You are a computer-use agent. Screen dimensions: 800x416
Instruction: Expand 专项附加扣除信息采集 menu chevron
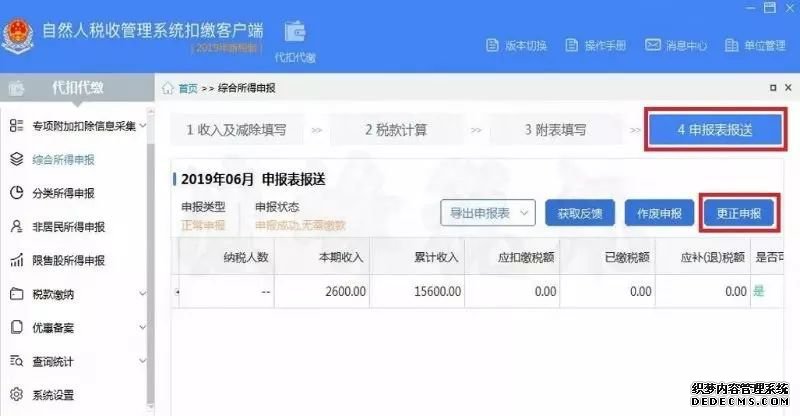click(143, 125)
